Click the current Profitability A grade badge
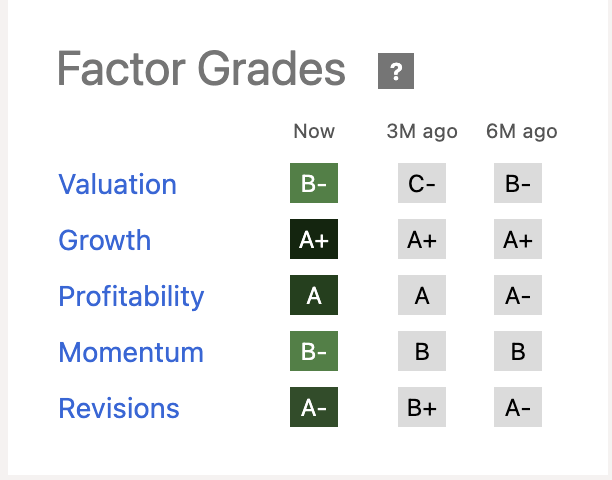 [x=314, y=297]
